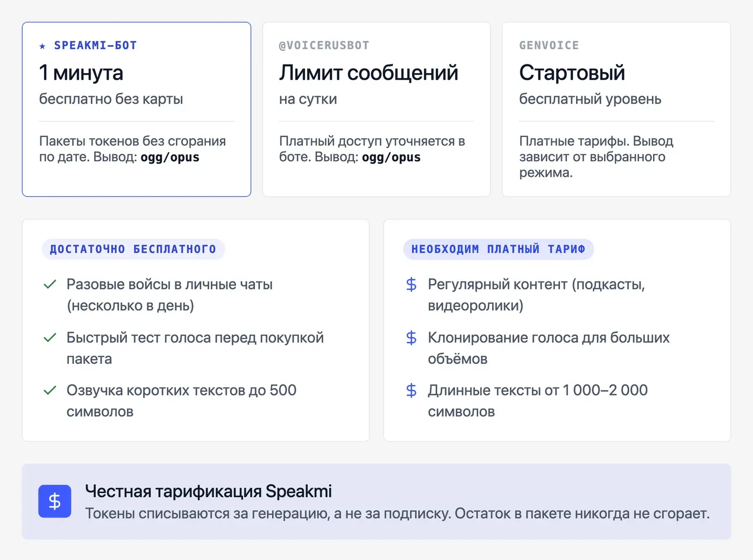Click the item Регулярный контент (подкасты, видеоролики)
The image size is (753, 560).
tap(536, 295)
